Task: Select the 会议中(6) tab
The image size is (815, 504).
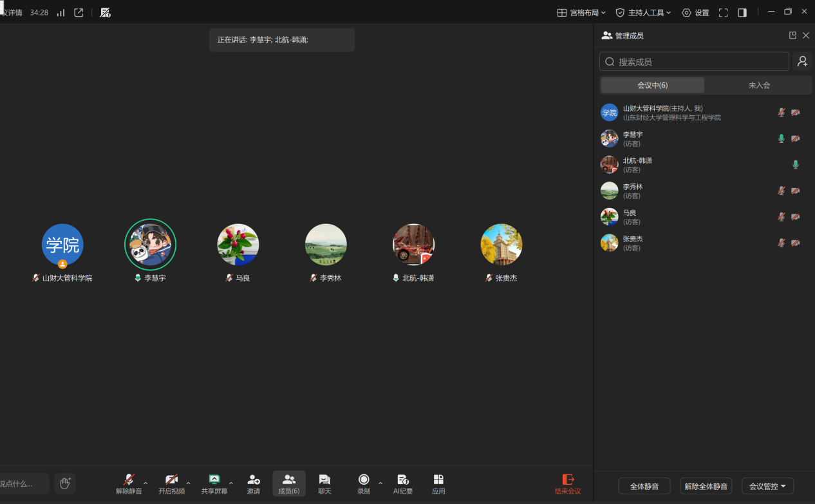Action: (652, 85)
